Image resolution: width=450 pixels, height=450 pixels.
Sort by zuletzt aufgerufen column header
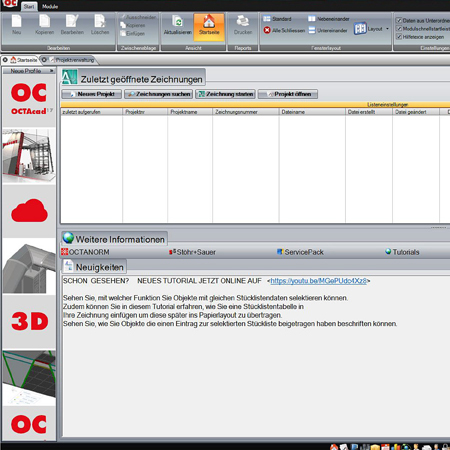tap(92, 112)
